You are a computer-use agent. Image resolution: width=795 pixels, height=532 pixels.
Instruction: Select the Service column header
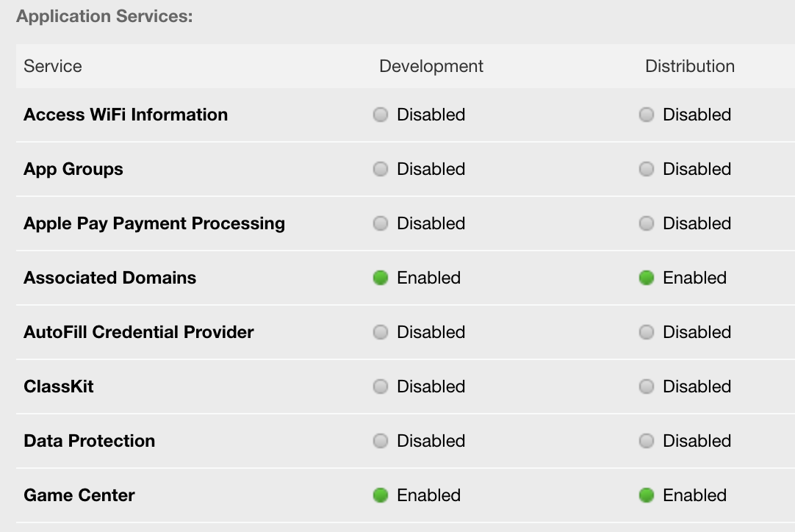pos(53,66)
